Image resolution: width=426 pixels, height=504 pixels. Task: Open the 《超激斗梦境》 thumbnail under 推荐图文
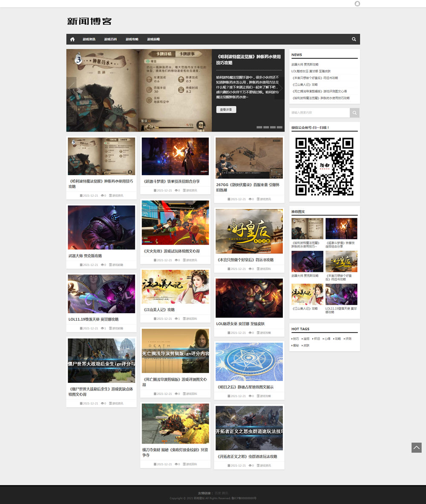tap(341, 229)
